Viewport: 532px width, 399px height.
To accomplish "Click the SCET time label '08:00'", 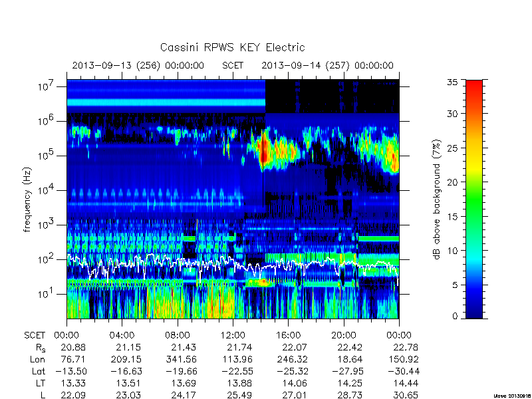I will [178, 335].
